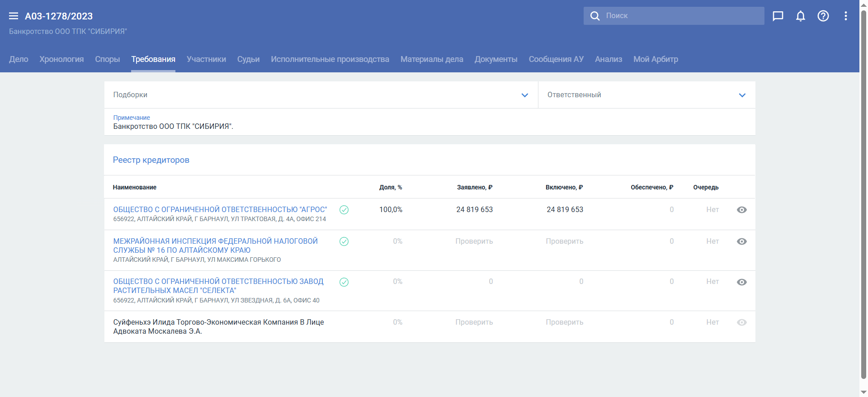Switch to the Участники tab
This screenshot has width=868, height=397.
coord(206,59)
